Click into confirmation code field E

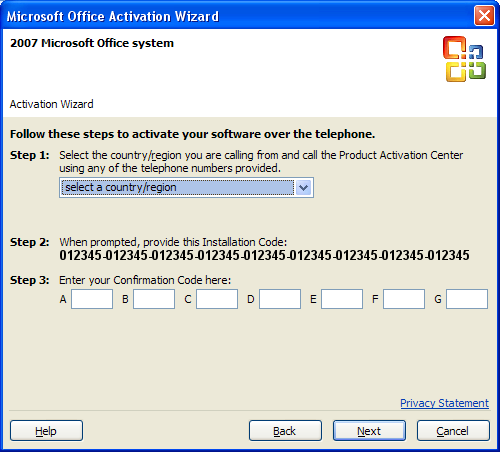point(342,299)
